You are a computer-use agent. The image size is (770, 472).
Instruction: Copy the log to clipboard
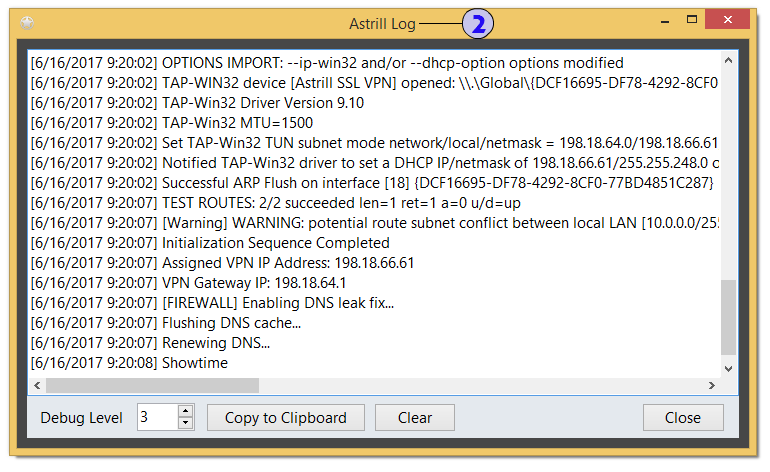285,417
